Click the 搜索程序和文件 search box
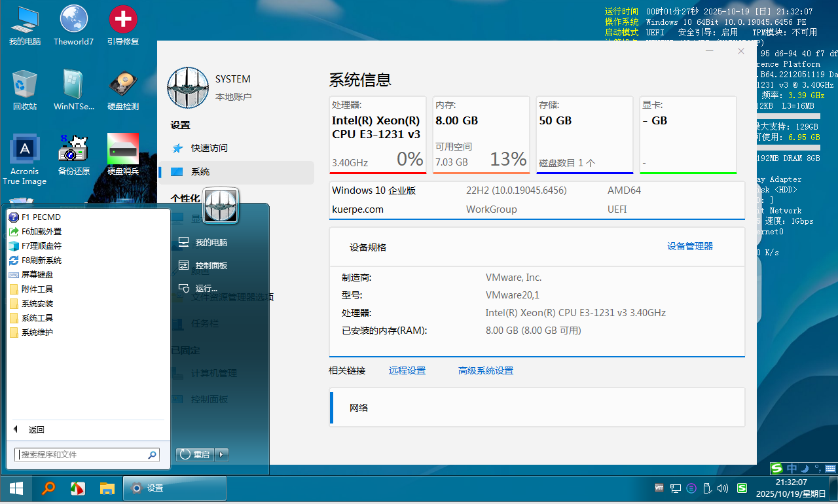Screen dimensions: 838x504 pyautogui.click(x=82, y=454)
